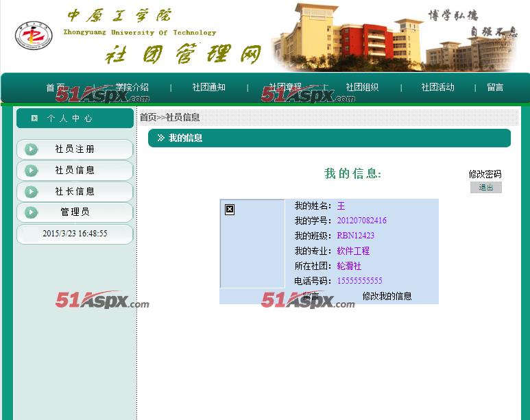The image size is (530, 420).
Task: Click the 我的信息 section header bar
Action: click(x=329, y=138)
